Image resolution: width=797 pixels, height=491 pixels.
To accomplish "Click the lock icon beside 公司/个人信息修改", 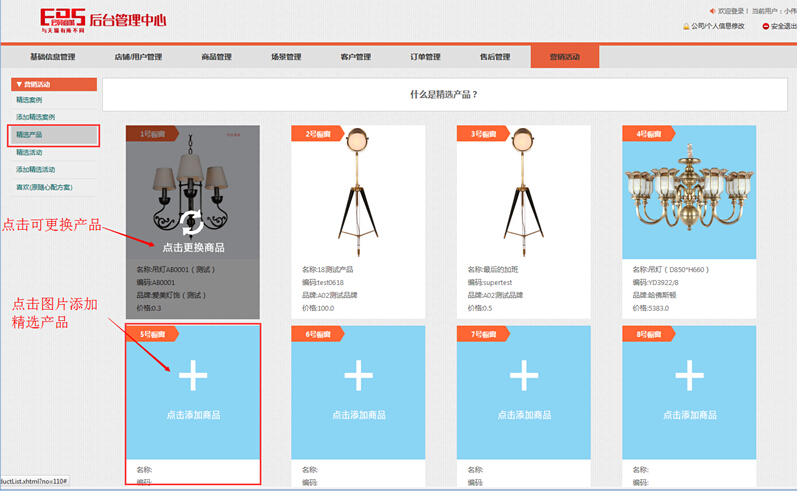I will click(686, 26).
